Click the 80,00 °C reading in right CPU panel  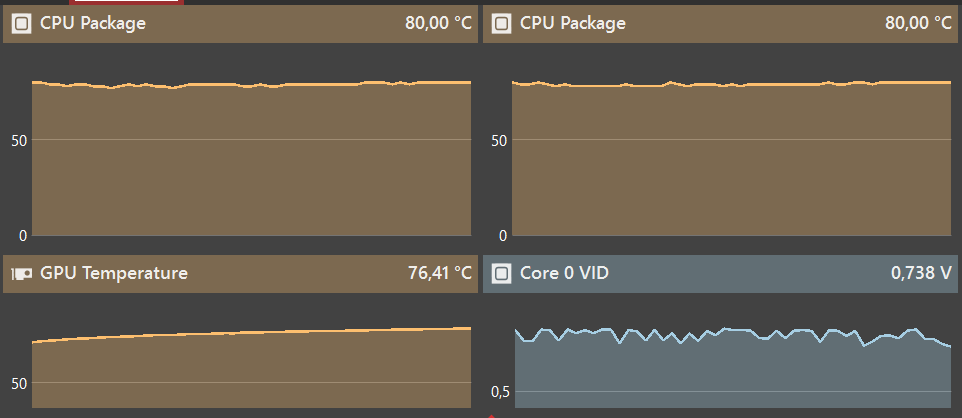(x=918, y=24)
